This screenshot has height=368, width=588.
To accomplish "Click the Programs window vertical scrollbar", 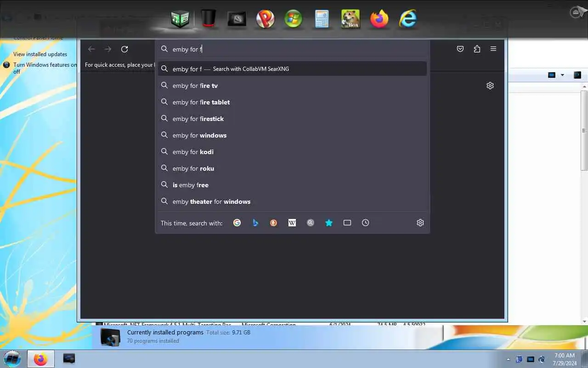I will (584, 130).
